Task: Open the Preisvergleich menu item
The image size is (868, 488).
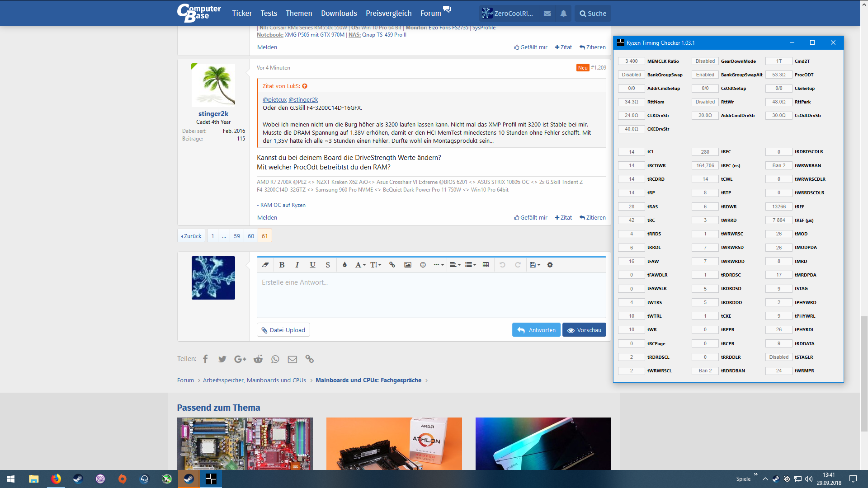Action: (388, 14)
